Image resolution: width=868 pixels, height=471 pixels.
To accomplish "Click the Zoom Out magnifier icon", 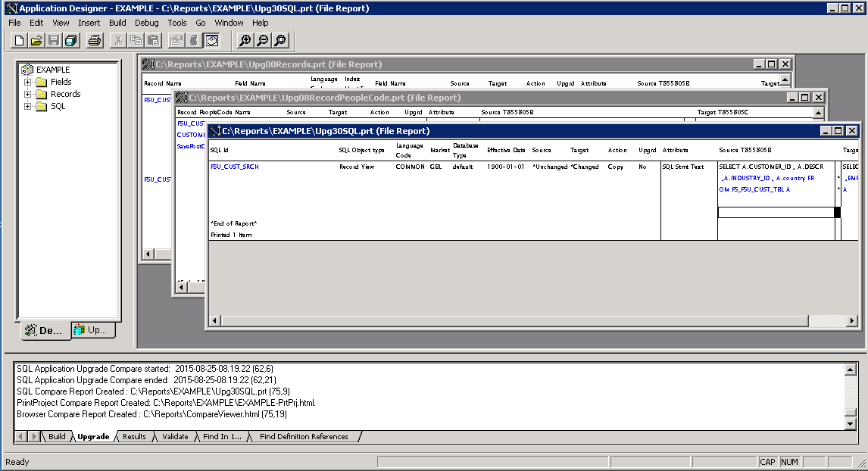I will point(262,40).
